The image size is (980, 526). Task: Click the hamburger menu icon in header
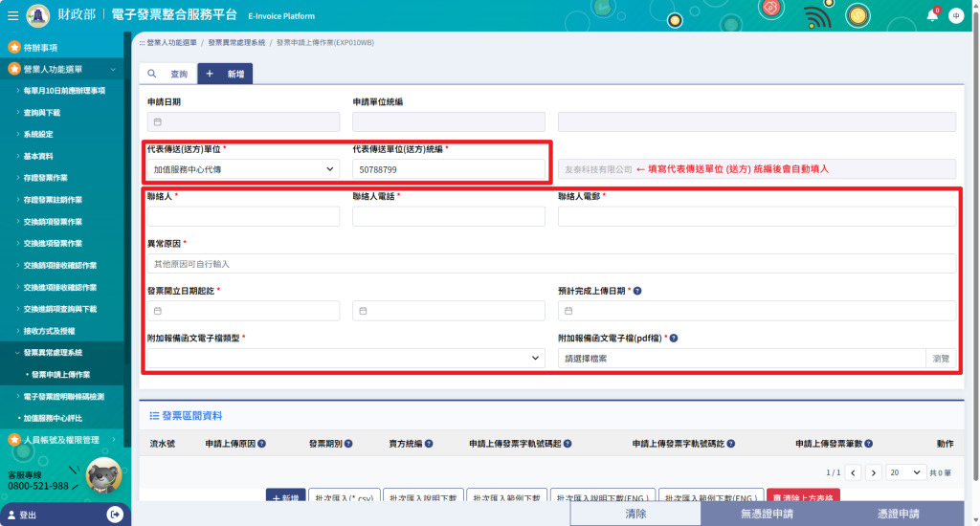pyautogui.click(x=12, y=15)
